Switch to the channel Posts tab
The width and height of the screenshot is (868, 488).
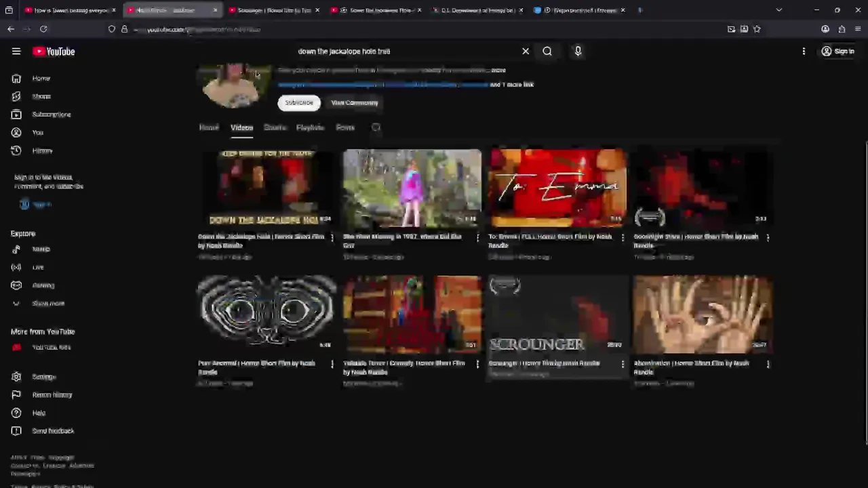pyautogui.click(x=345, y=127)
